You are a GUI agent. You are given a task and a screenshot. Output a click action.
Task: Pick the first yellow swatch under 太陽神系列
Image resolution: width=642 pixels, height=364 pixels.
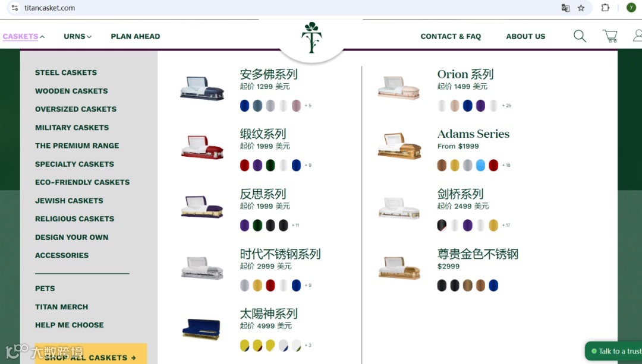pyautogui.click(x=244, y=345)
